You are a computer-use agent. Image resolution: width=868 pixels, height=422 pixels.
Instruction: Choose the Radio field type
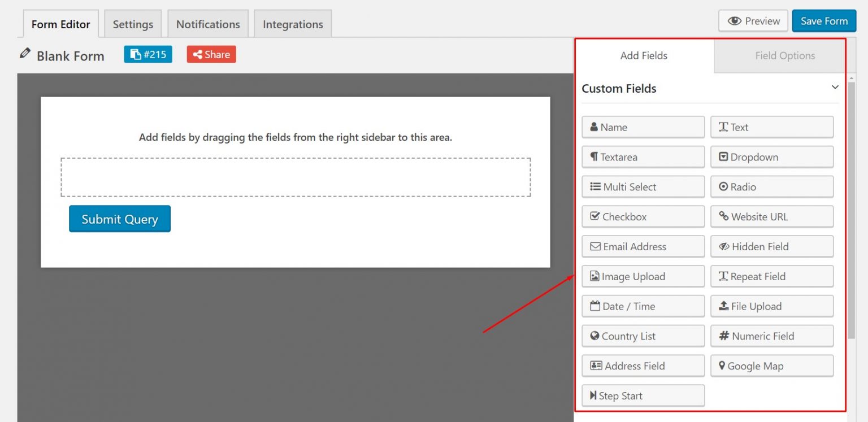tap(724, 186)
